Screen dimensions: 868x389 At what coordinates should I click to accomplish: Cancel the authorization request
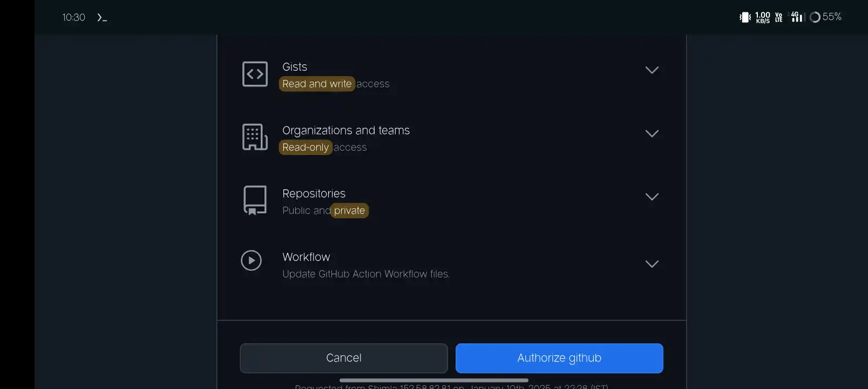click(x=344, y=358)
